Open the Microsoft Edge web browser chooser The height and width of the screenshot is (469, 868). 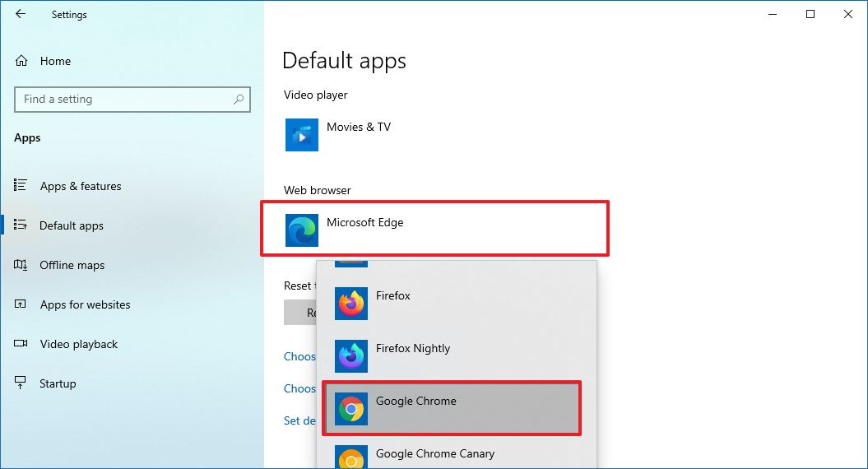point(434,229)
